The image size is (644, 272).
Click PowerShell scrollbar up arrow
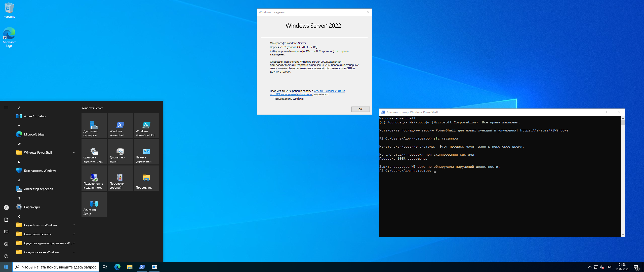(x=623, y=118)
